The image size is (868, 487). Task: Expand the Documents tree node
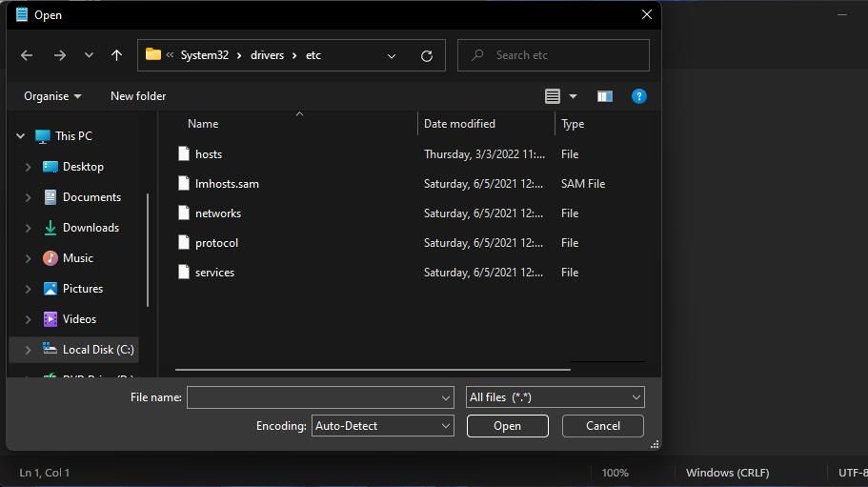point(28,197)
